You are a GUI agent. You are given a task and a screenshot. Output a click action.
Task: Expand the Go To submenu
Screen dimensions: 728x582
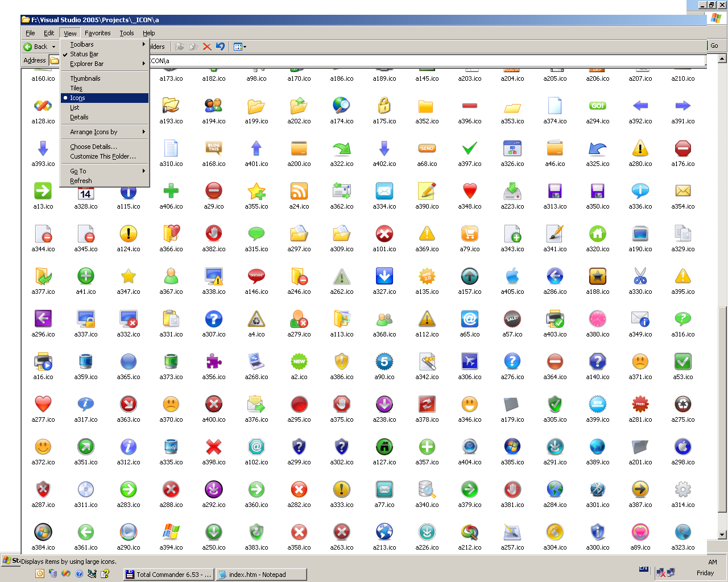(x=105, y=171)
